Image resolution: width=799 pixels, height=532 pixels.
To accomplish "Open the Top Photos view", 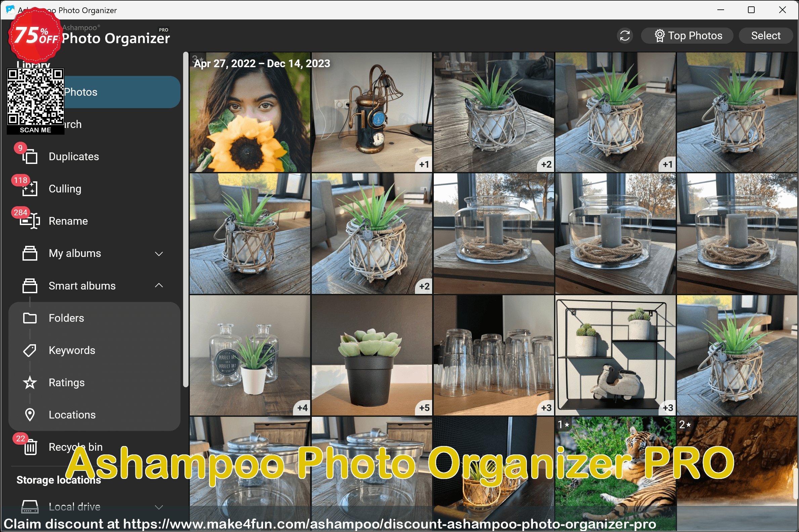I will tap(687, 36).
